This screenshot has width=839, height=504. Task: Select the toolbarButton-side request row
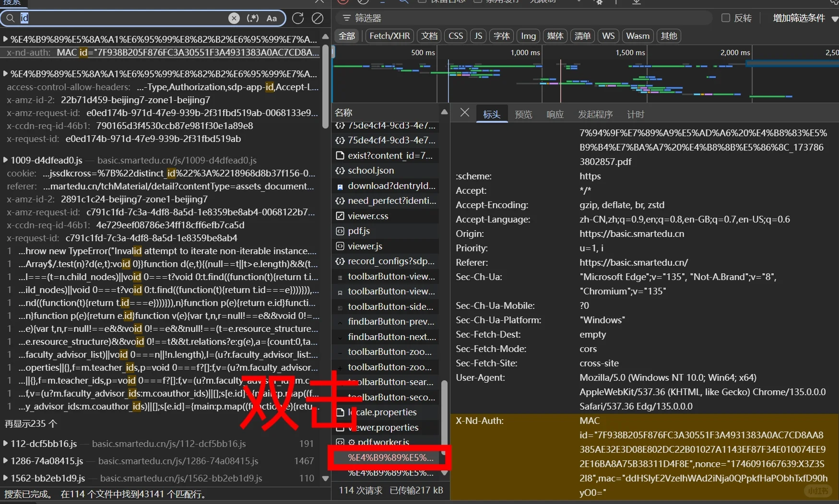[386, 306]
